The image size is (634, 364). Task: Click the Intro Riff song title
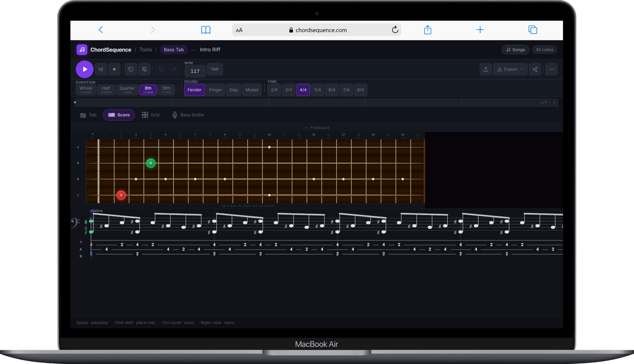click(x=210, y=50)
